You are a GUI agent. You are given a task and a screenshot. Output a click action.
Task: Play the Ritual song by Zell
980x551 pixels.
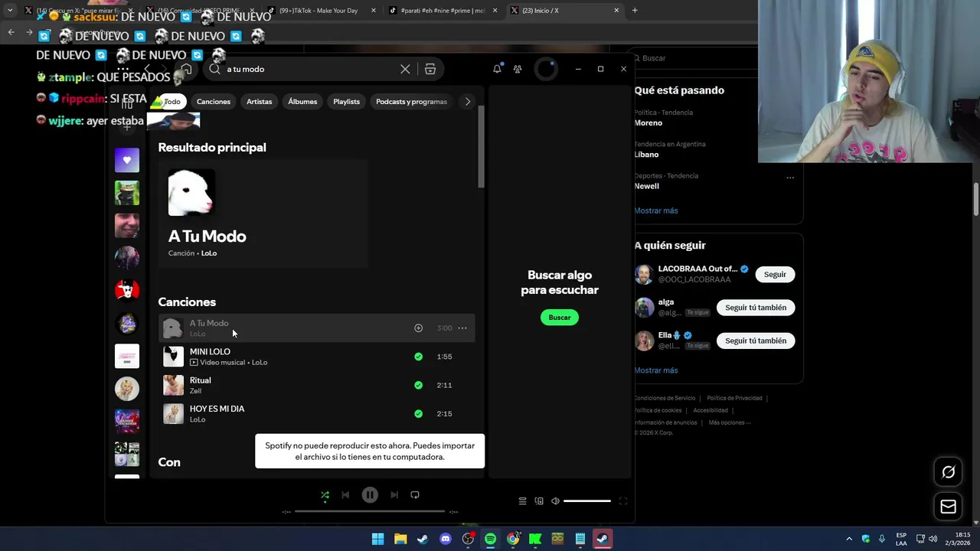pos(316,385)
